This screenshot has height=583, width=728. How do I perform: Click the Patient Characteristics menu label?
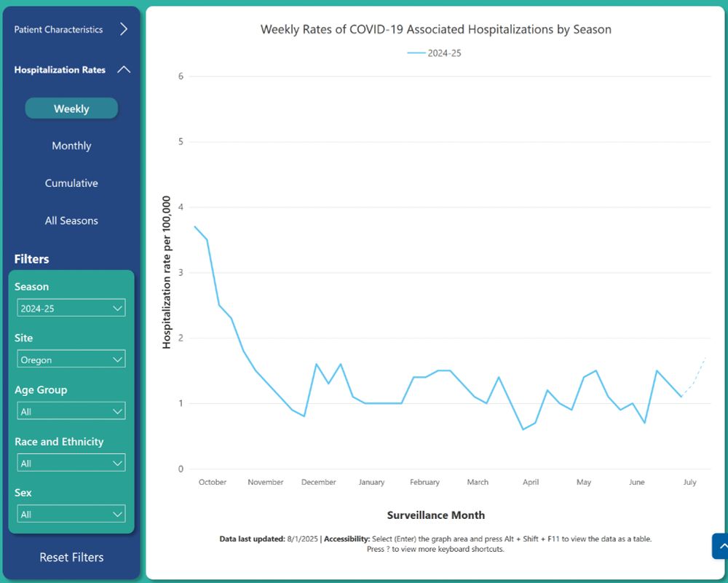tap(58, 29)
